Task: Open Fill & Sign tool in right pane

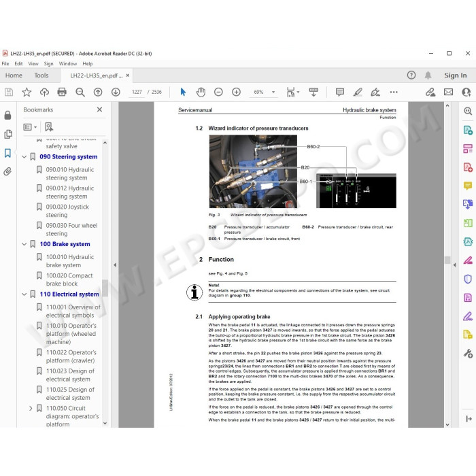Action: (468, 316)
